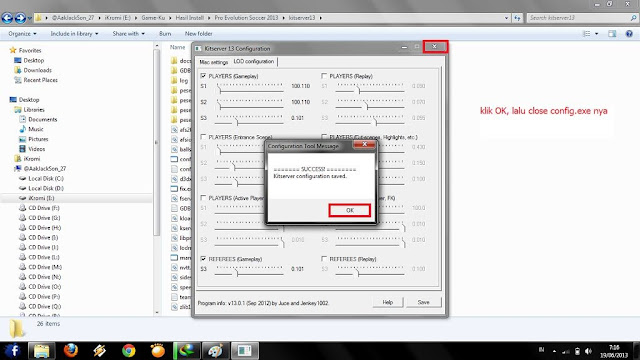Select CD Drive (M:) in navigation pane

pyautogui.click(x=44, y=267)
